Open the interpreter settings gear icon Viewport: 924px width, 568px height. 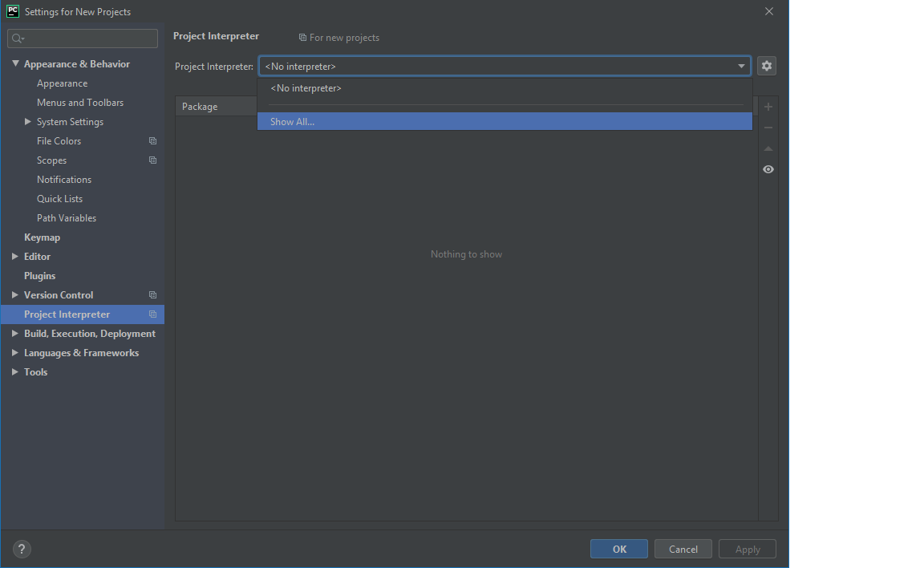point(767,66)
